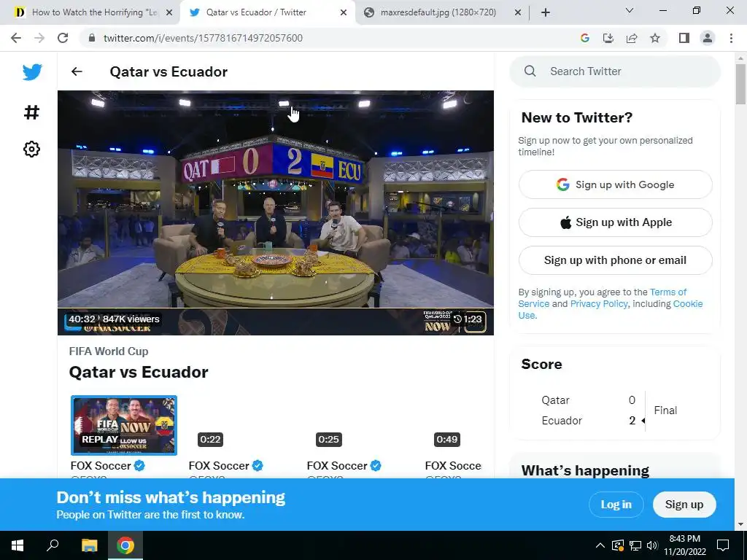Click the install/download page icon in address bar
747x560 pixels.
tap(608, 38)
